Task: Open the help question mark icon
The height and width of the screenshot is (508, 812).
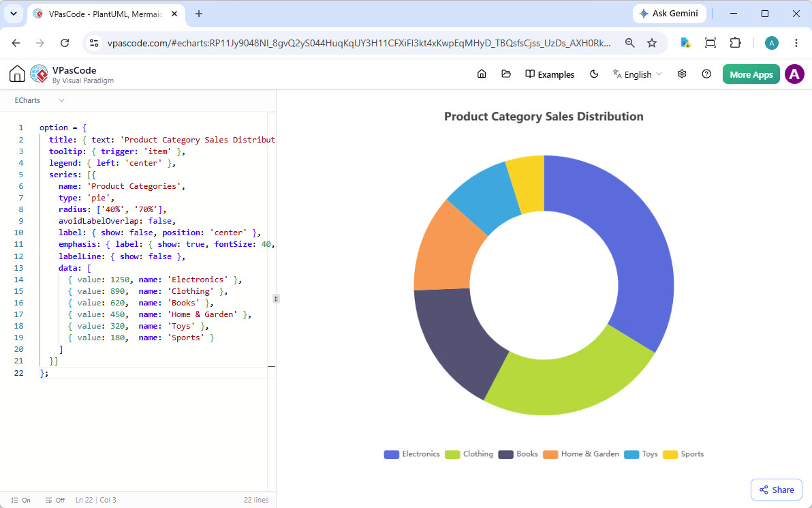Action: pos(706,74)
